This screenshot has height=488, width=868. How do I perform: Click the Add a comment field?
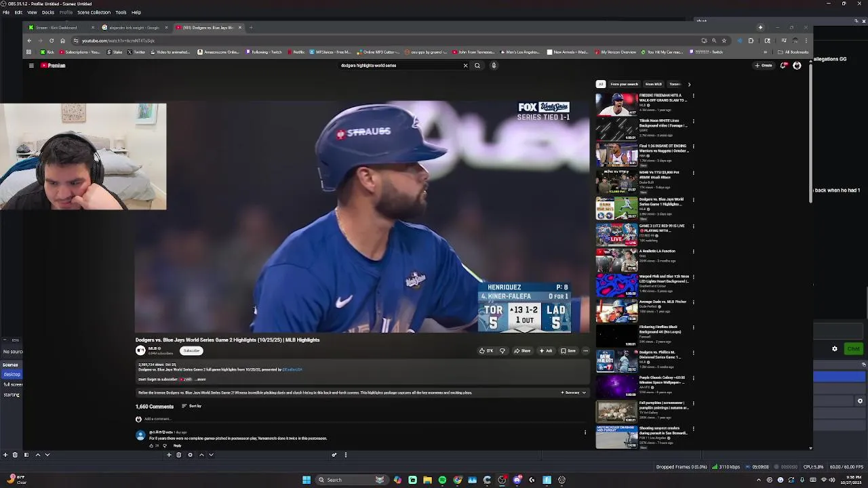pos(366,419)
